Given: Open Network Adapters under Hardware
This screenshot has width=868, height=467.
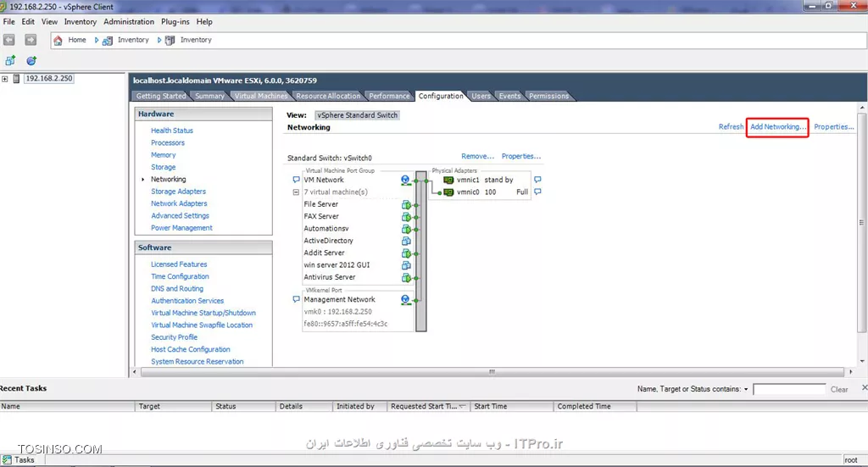Looking at the screenshot, I should pyautogui.click(x=179, y=203).
